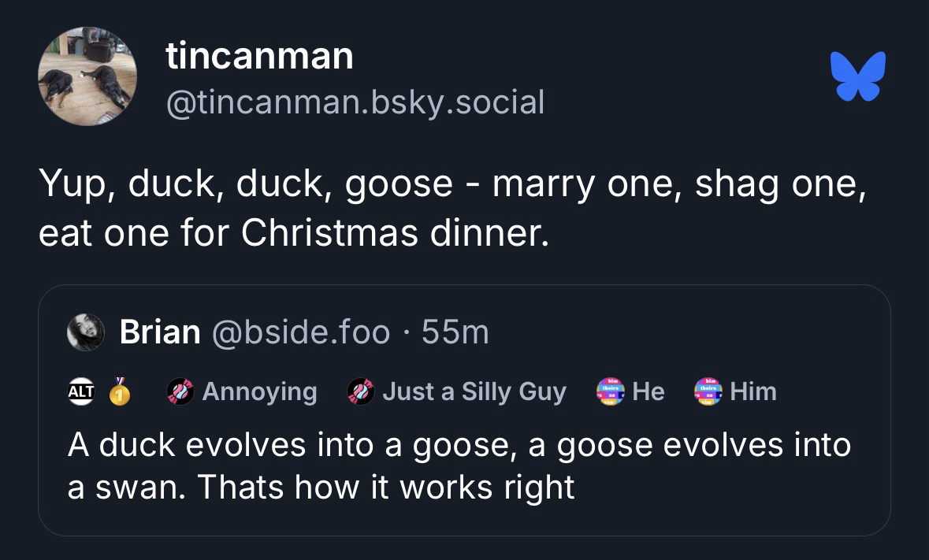Open the quoted post about ducks evolving
The image size is (929, 560).
[459, 465]
